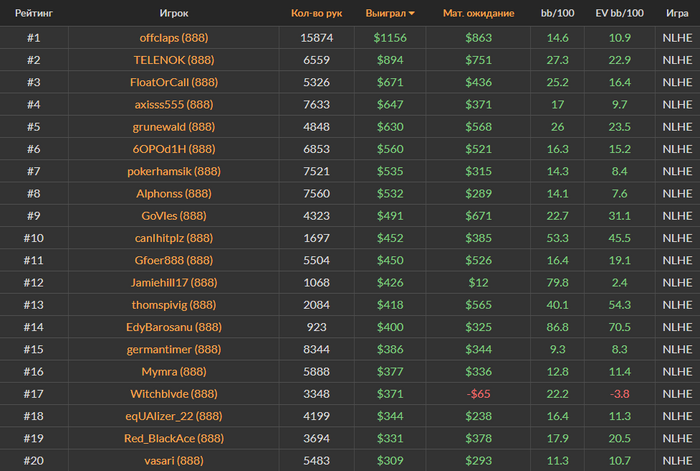
Task: Sort table by Кол-во рук column
Action: pyautogui.click(x=316, y=14)
